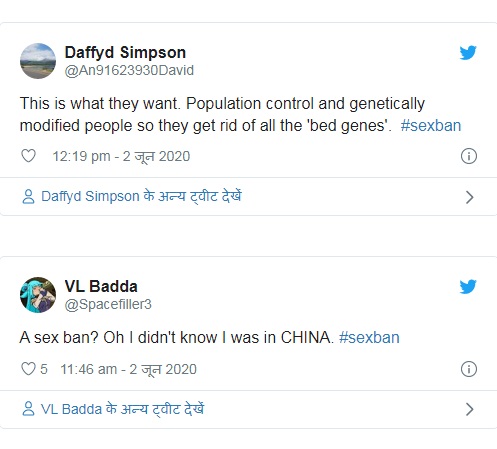
Task: Like Daffyd Simpson's tweet with heart icon
Action: pyautogui.click(x=28, y=156)
